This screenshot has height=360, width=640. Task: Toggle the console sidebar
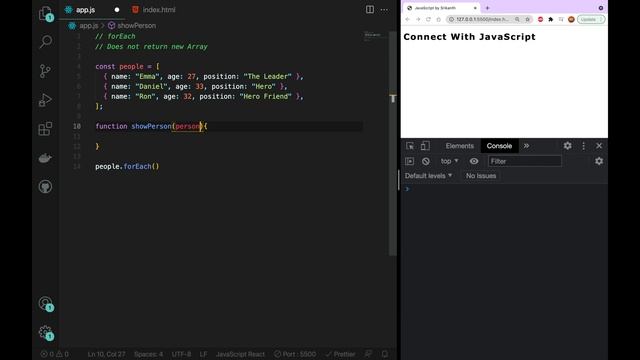(409, 161)
